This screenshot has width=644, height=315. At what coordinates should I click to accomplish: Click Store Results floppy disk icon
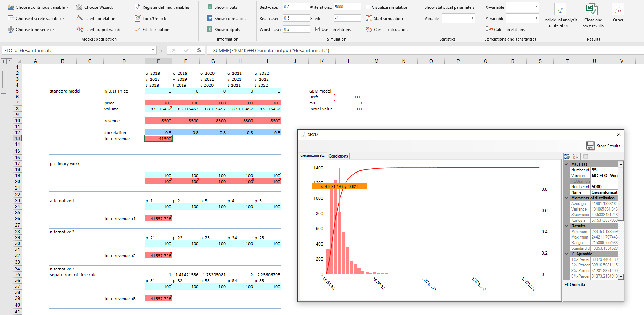[x=590, y=146]
